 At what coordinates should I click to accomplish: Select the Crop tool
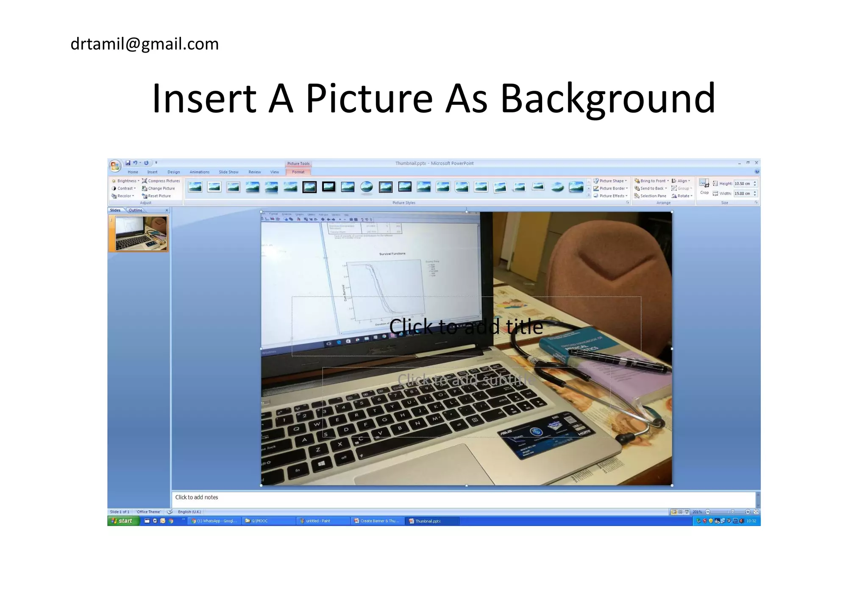[704, 187]
